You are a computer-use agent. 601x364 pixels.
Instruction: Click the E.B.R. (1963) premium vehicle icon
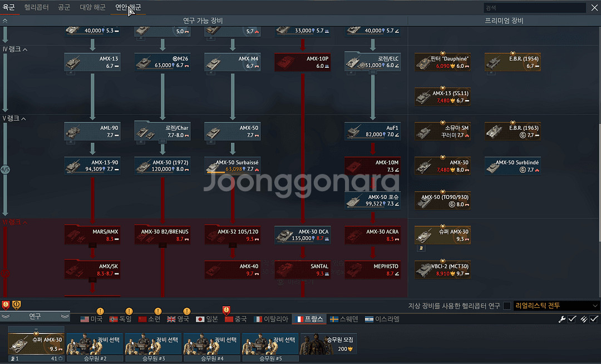494,132
